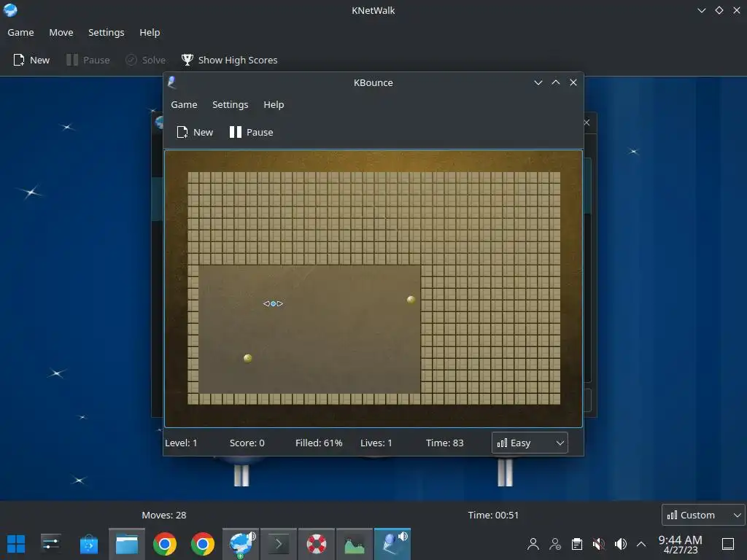Open the KBounce Help menu

click(274, 105)
